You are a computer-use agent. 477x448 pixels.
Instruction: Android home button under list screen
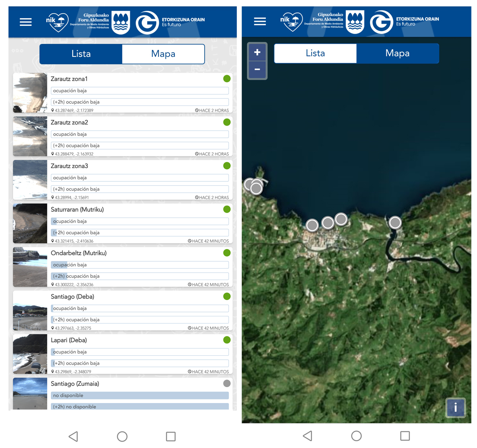(122, 436)
